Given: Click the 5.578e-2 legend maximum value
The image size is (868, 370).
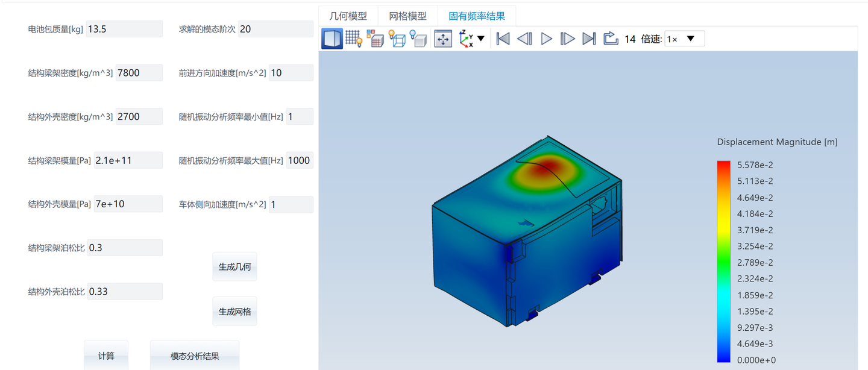Looking at the screenshot, I should (756, 165).
